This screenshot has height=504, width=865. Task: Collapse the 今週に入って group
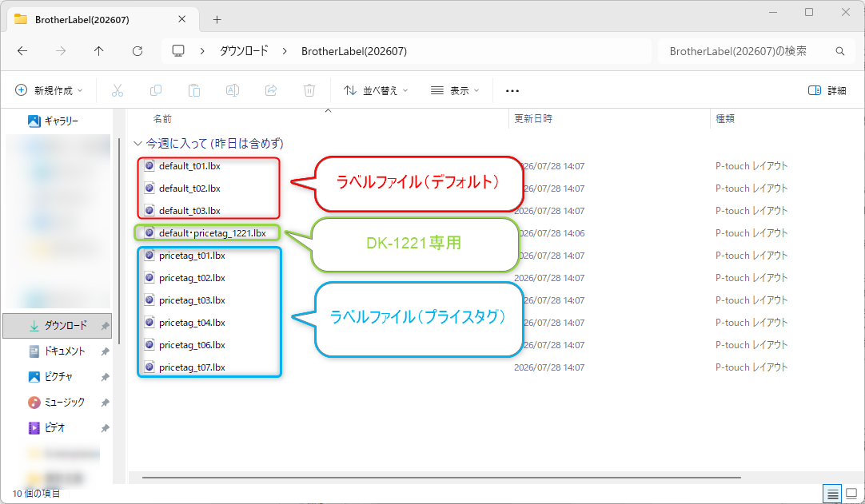pos(138,144)
